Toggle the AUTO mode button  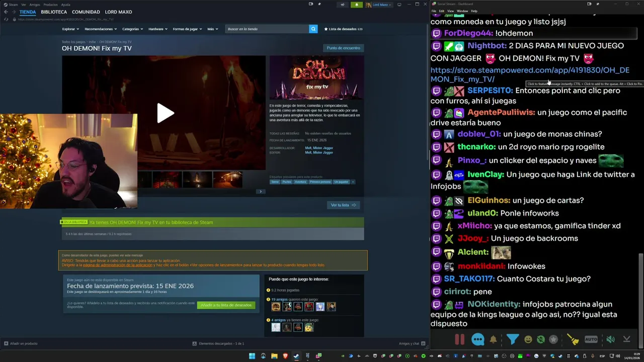point(591,339)
